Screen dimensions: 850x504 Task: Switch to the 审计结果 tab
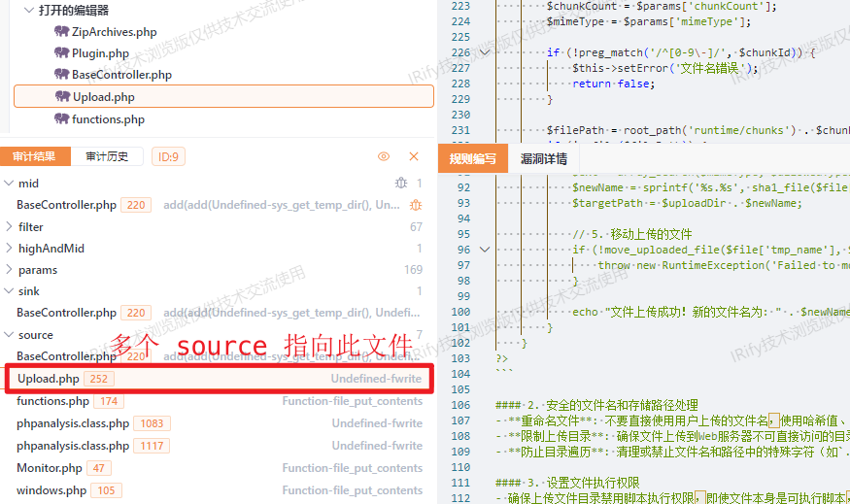[x=35, y=156]
